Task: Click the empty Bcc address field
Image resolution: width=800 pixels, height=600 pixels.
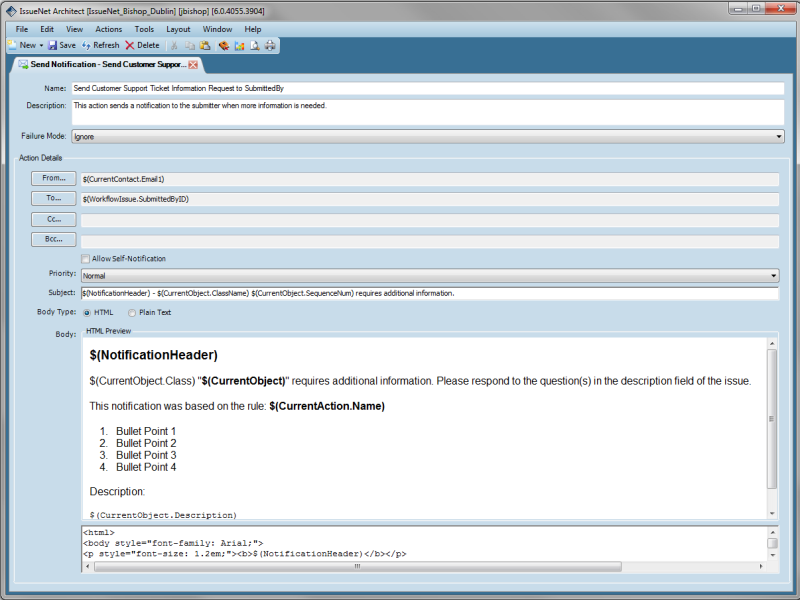Action: point(430,241)
